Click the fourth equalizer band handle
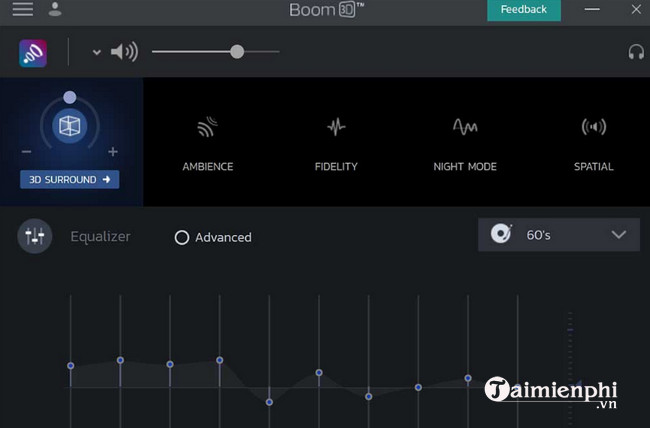Screen dimensions: 650x428 click(x=220, y=360)
